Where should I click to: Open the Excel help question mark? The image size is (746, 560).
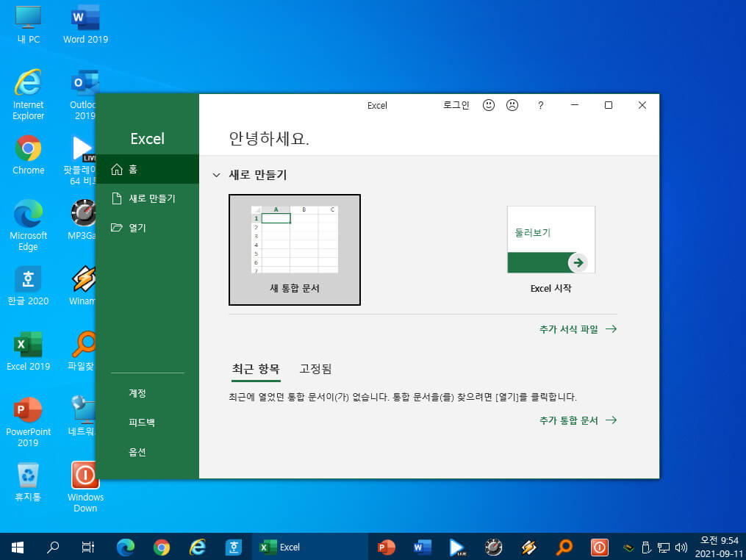pos(540,106)
